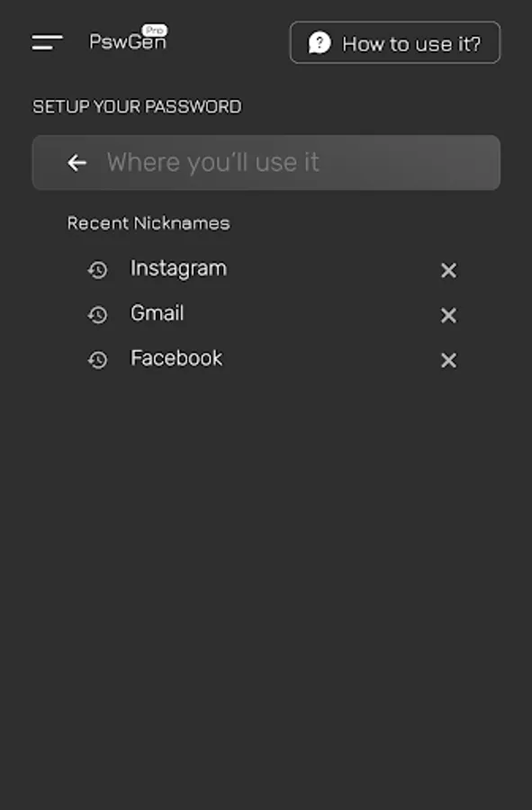Image resolution: width=532 pixels, height=810 pixels.
Task: Remove Gmail from recent nicknames
Action: tap(447, 315)
